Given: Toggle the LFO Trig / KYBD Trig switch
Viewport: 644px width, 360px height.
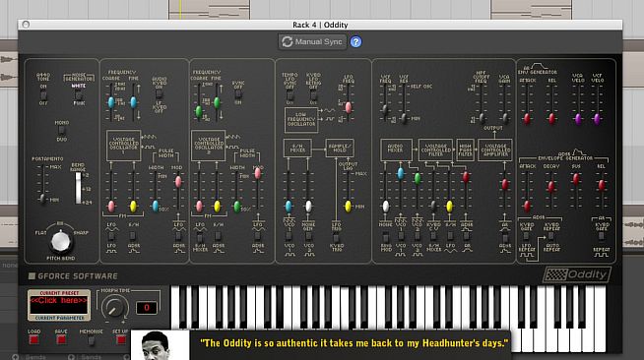Looking at the screenshot, I should point(336,237).
